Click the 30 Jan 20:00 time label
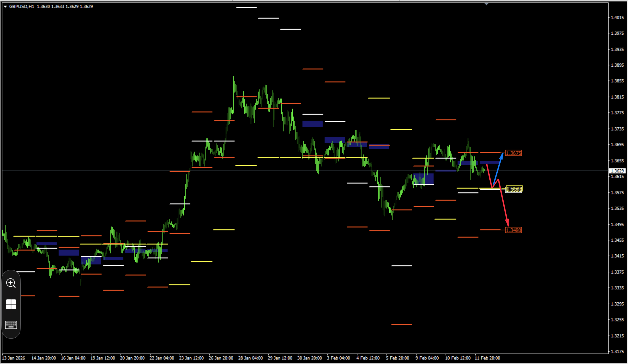 coord(309,358)
